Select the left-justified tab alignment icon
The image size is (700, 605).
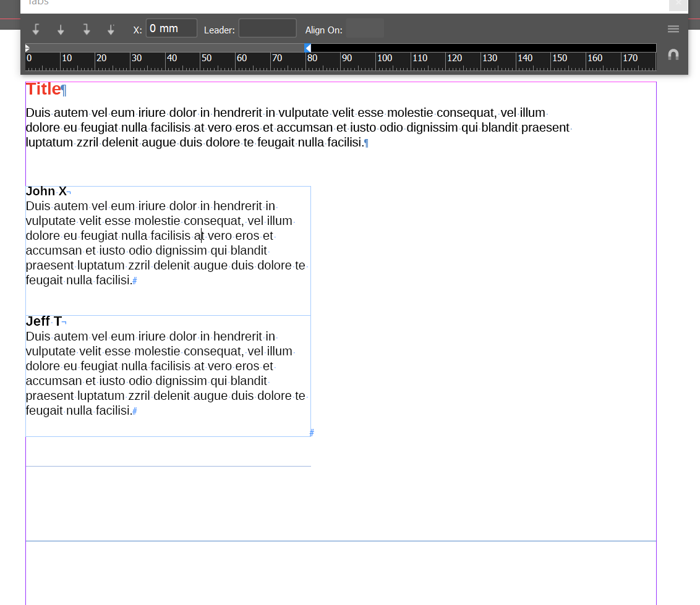tap(35, 28)
